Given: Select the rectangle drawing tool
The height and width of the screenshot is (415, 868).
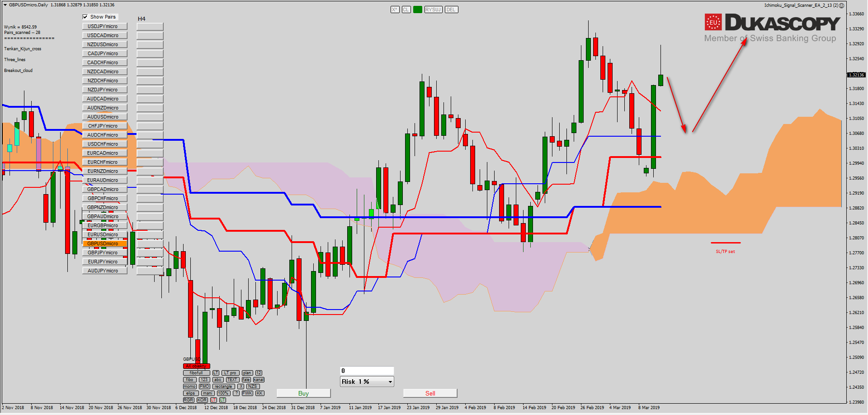Looking at the screenshot, I should pos(223,386).
